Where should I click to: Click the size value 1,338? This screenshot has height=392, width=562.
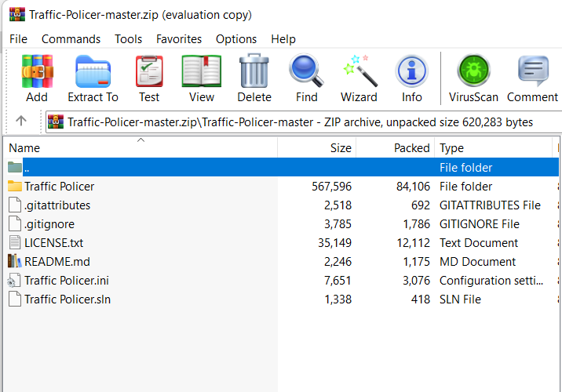pyautogui.click(x=338, y=299)
